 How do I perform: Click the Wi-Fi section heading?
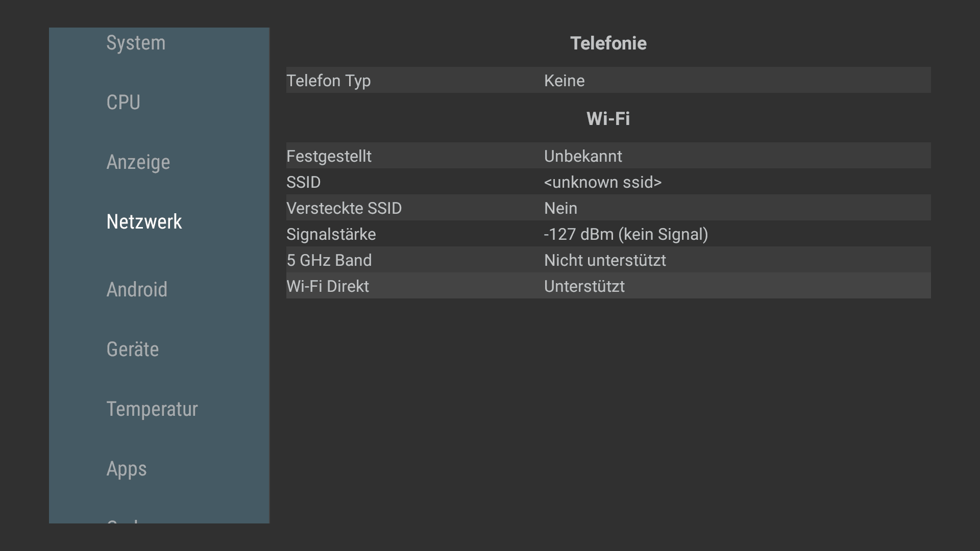(608, 119)
